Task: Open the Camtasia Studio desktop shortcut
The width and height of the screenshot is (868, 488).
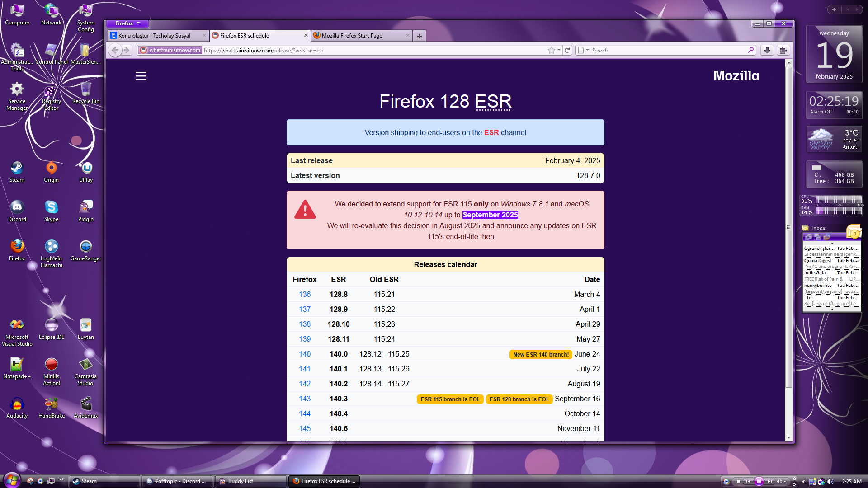Action: coord(85,372)
